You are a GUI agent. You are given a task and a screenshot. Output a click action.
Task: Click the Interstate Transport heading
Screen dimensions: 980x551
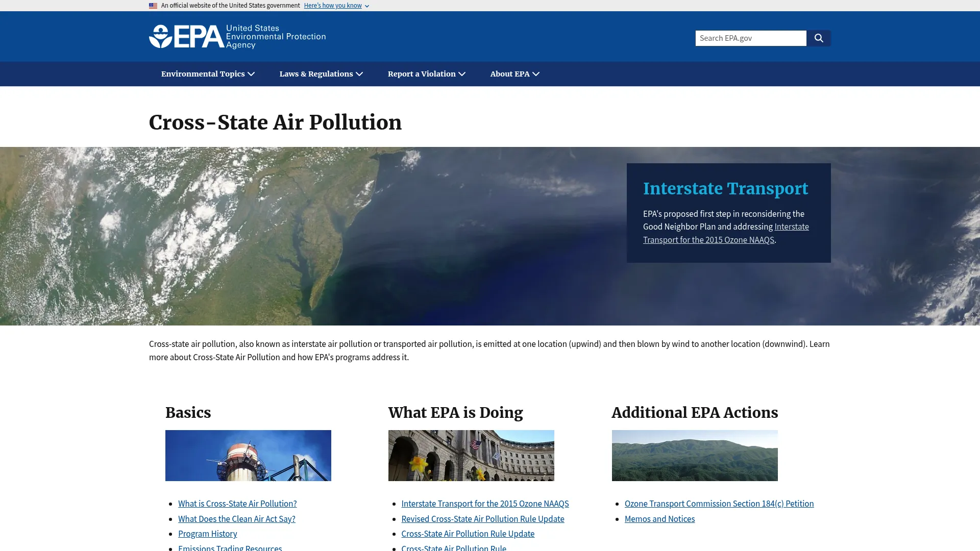725,189
